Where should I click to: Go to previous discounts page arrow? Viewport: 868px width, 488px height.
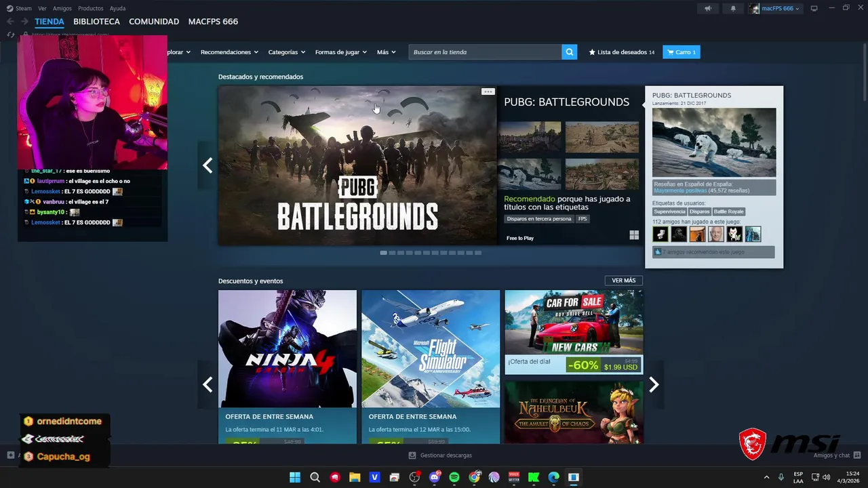point(208,384)
